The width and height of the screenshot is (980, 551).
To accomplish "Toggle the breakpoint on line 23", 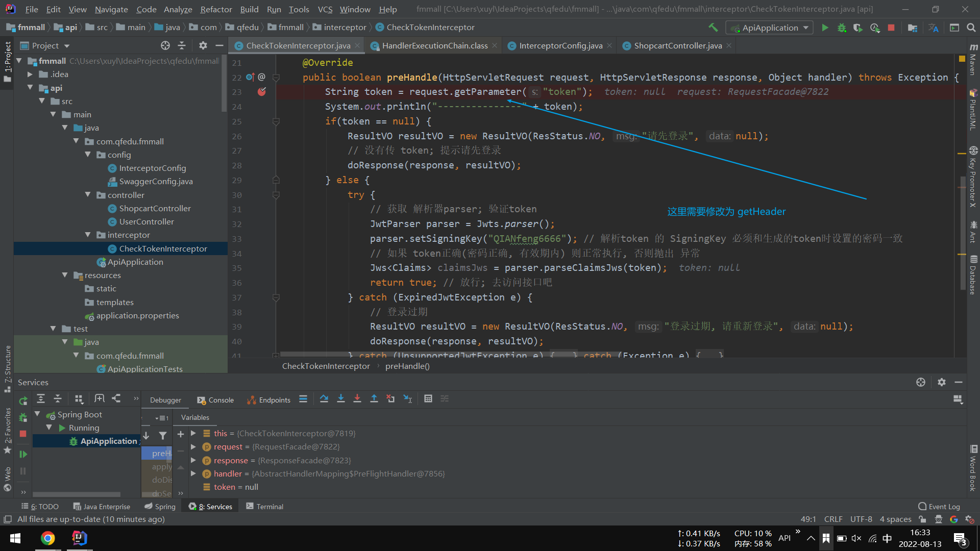I will tap(262, 92).
